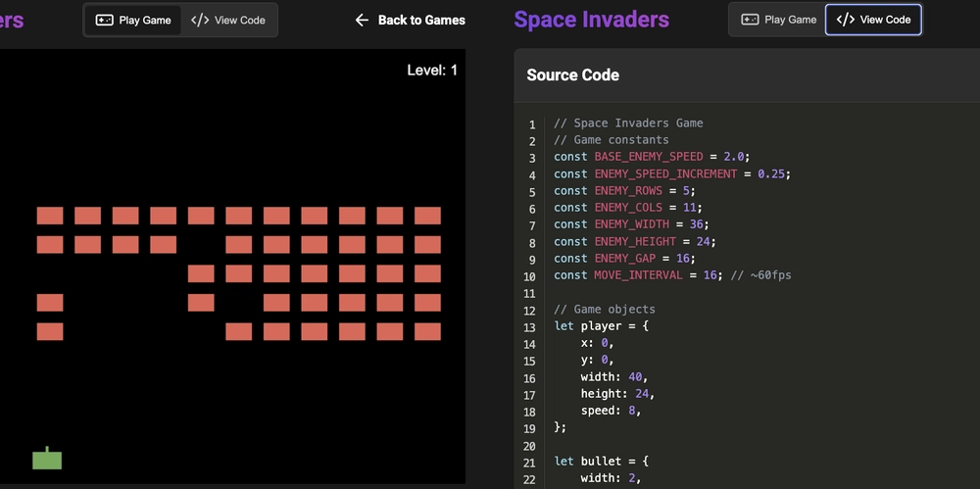Click the lone enemy block in the second-lowest row's left side

50,303
